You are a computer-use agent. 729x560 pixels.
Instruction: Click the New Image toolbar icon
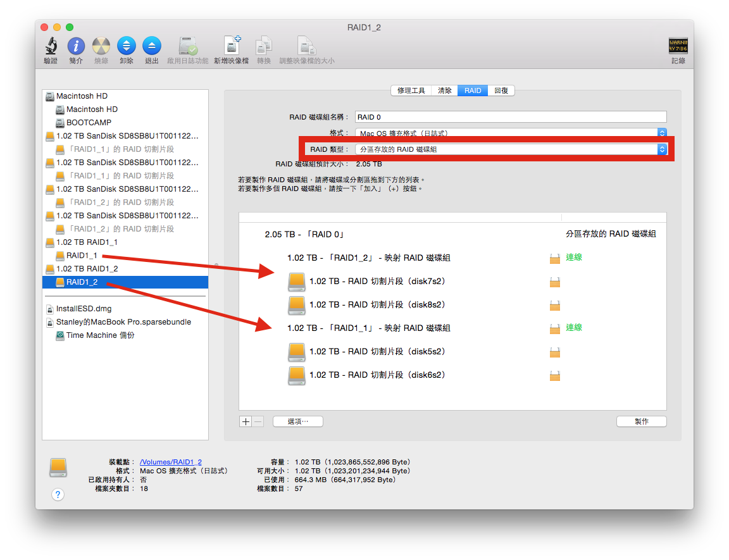(231, 47)
